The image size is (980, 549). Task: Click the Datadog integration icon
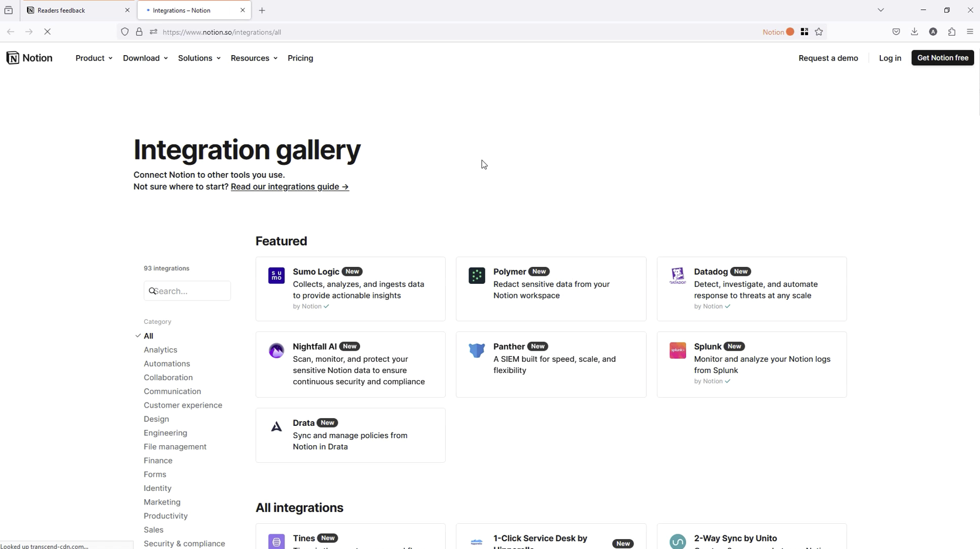tap(677, 276)
